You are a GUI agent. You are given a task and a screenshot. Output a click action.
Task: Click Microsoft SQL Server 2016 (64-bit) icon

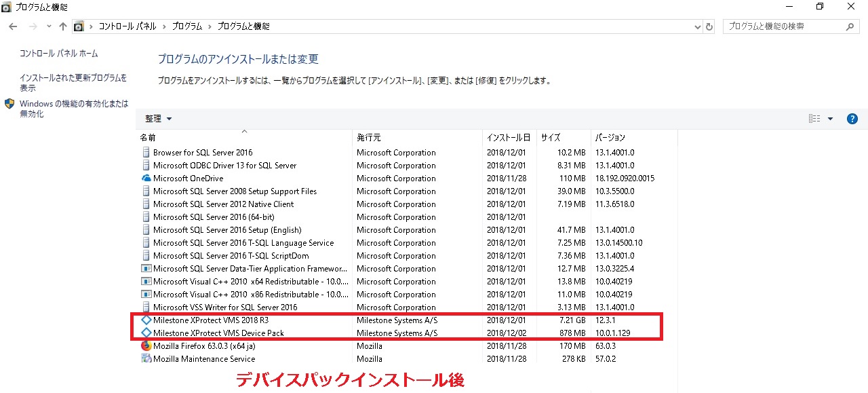pyautogui.click(x=146, y=217)
